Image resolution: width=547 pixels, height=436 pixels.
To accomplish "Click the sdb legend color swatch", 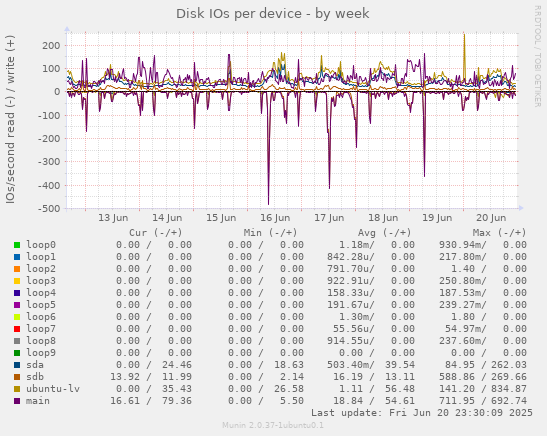I will tap(17, 377).
